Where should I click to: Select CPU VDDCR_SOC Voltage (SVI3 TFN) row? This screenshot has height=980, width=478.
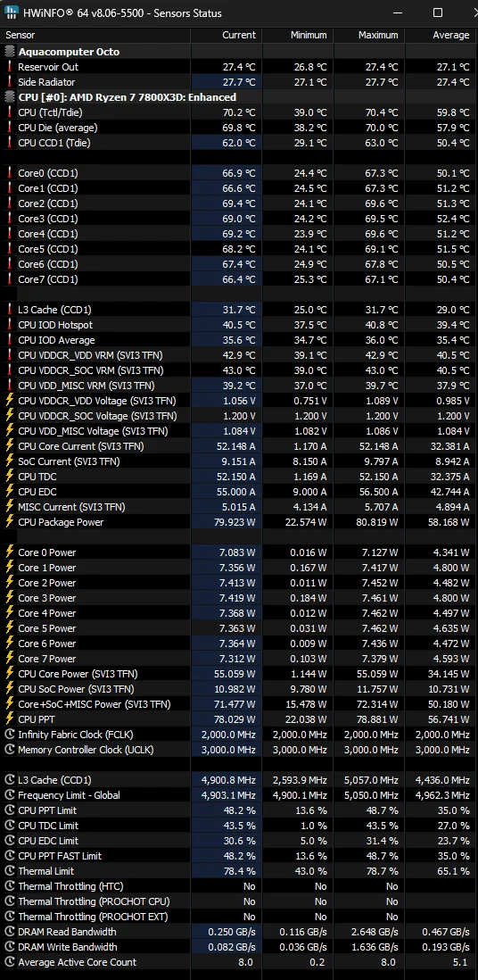coord(239,416)
